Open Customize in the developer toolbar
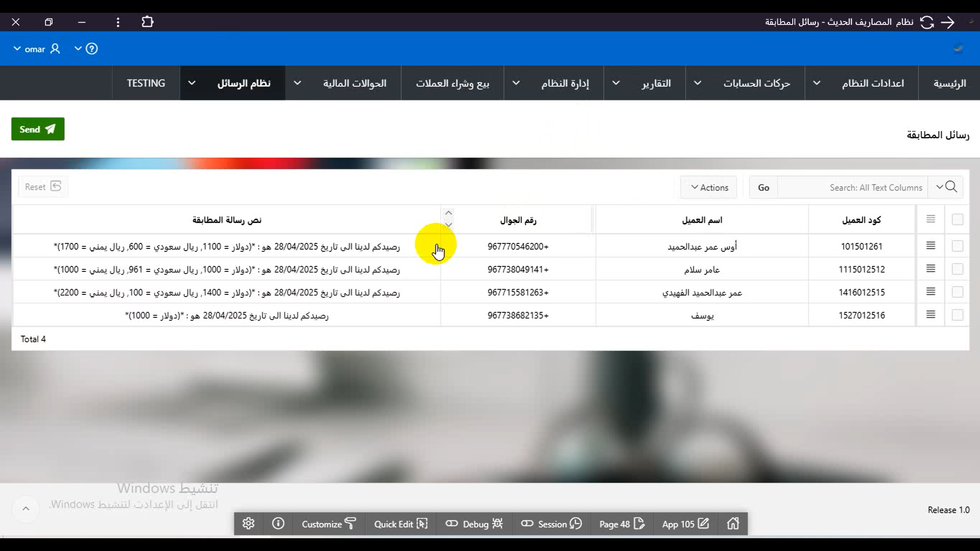Screen dimensions: 980x551 click(329, 523)
